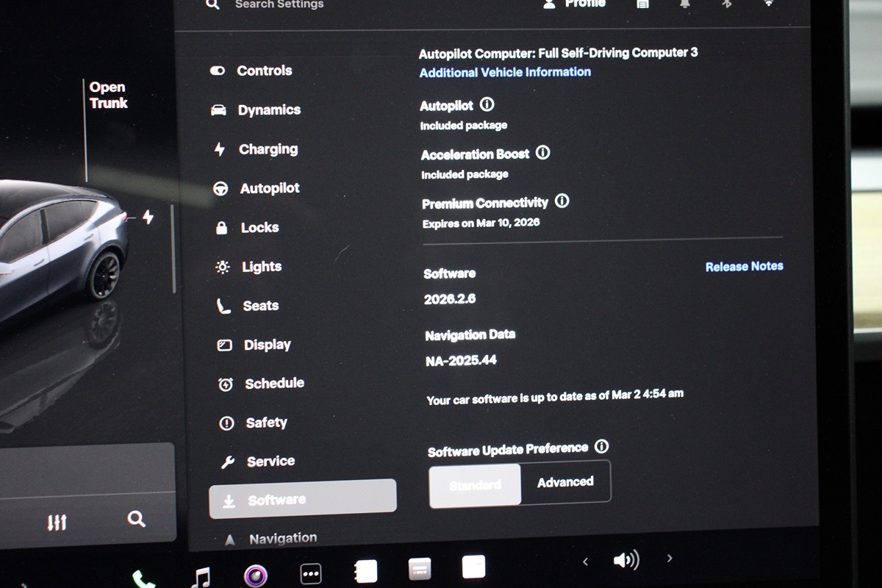This screenshot has height=588, width=882.
Task: Open the gray card app in dock
Action: tap(420, 569)
